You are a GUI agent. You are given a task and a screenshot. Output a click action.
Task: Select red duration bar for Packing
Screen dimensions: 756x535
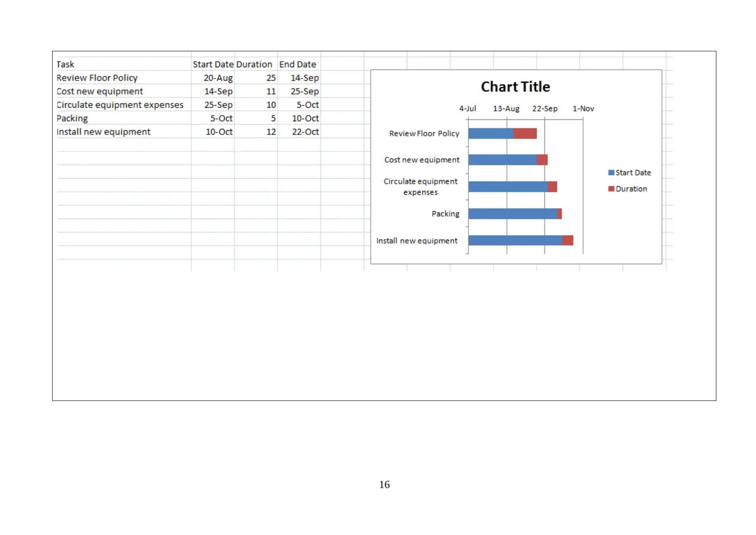[559, 213]
